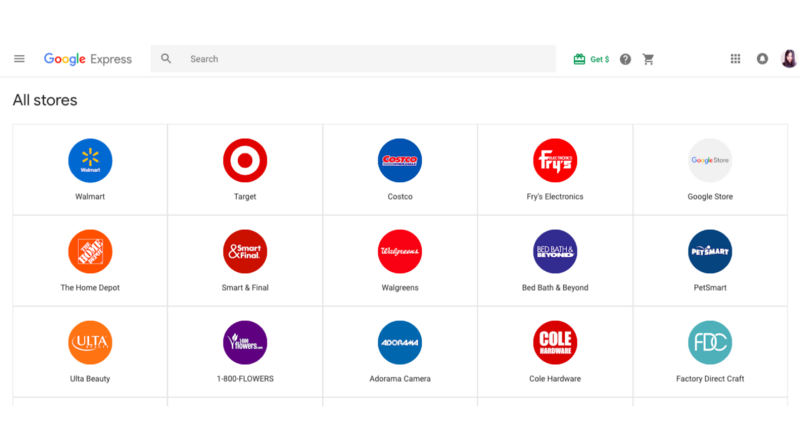Click the Walmart store logo

pos(90,160)
